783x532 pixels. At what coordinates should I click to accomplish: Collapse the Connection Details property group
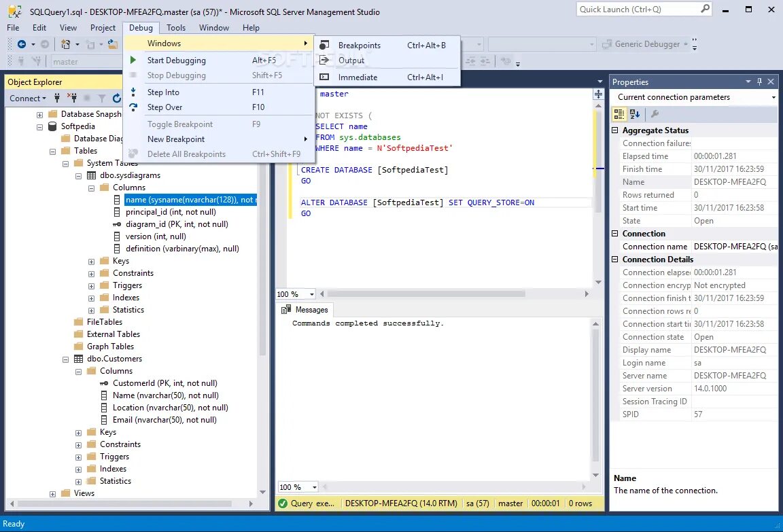coord(615,259)
